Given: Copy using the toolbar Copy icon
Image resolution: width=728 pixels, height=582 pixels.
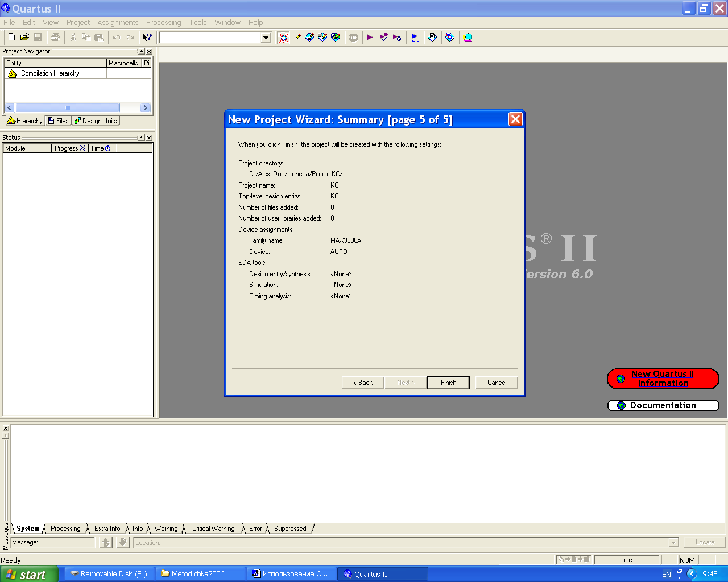Looking at the screenshot, I should tap(86, 38).
